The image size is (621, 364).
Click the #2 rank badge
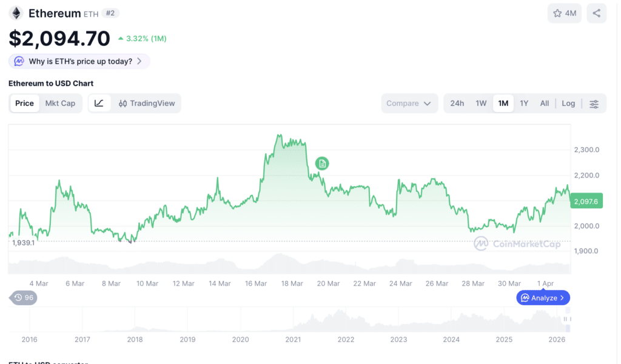(x=110, y=13)
